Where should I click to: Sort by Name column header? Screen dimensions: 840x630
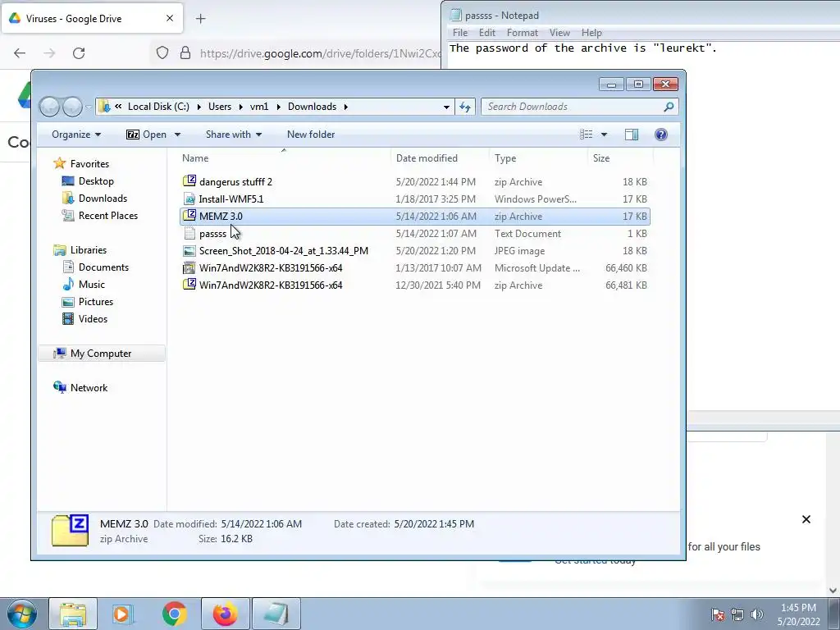pyautogui.click(x=285, y=158)
